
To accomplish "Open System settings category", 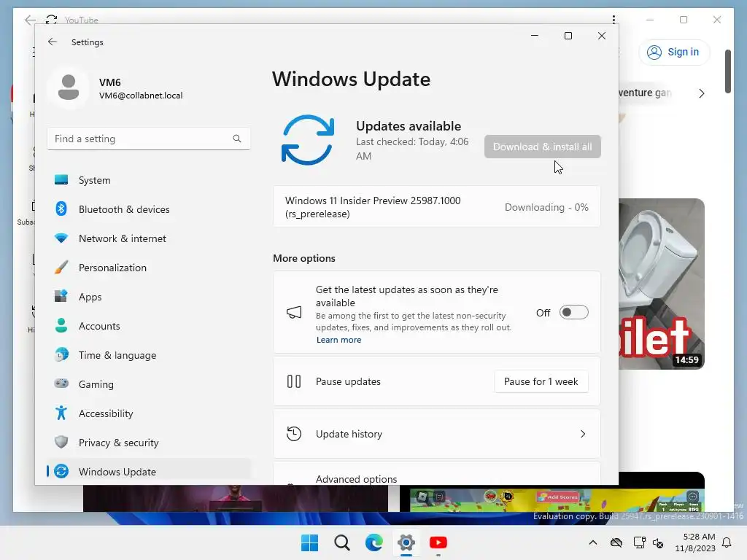I will 149,180.
